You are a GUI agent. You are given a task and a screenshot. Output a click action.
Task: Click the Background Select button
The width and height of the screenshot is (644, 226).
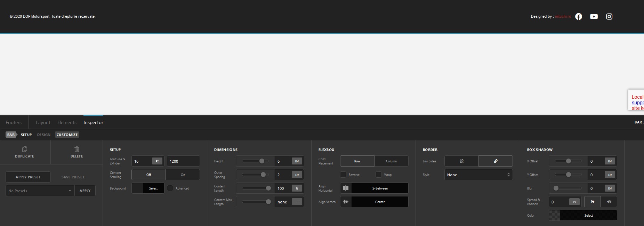click(x=153, y=188)
